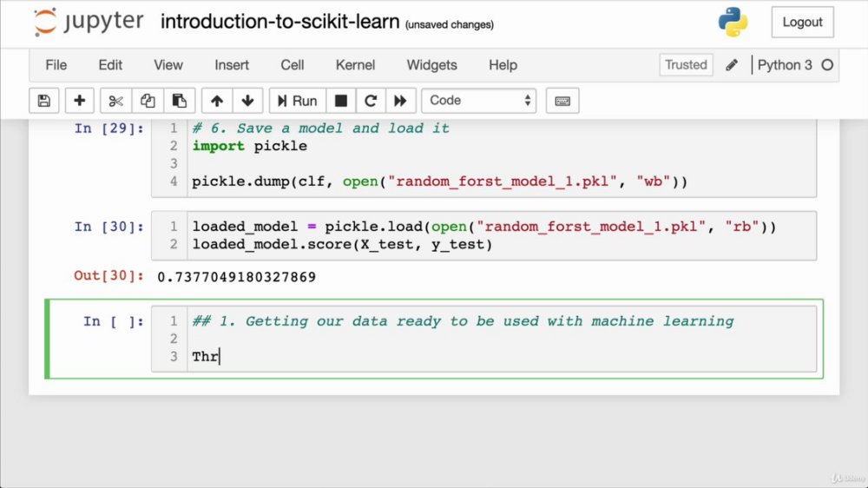Open the Edit menu

(110, 65)
